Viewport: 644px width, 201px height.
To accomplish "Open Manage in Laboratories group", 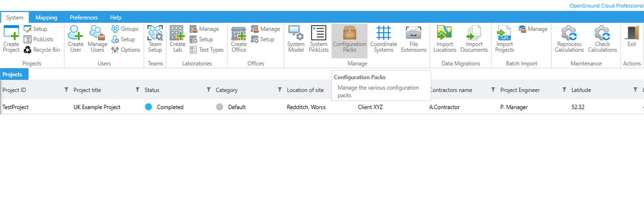I will (204, 29).
